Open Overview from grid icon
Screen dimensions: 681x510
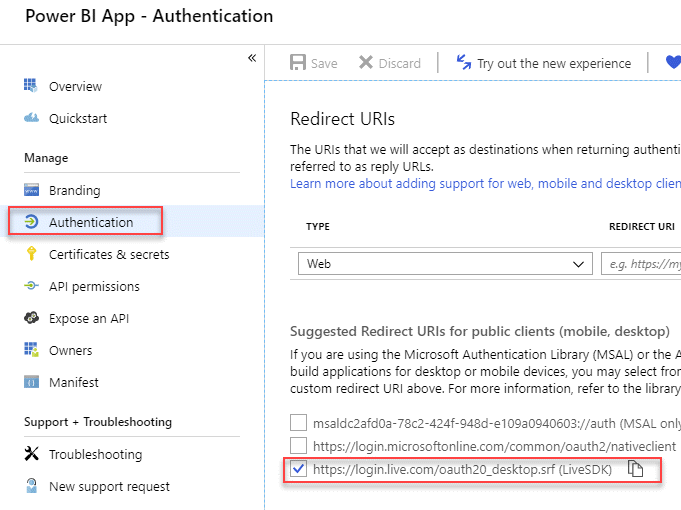tap(30, 85)
